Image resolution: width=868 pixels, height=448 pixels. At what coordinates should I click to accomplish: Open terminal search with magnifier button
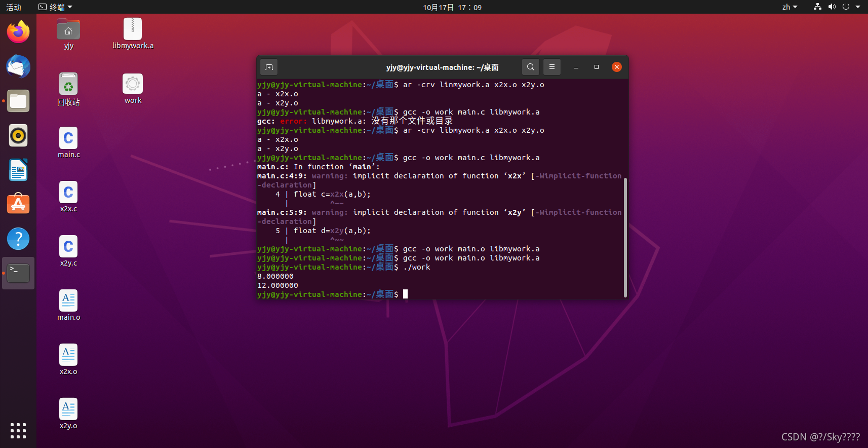(x=530, y=67)
